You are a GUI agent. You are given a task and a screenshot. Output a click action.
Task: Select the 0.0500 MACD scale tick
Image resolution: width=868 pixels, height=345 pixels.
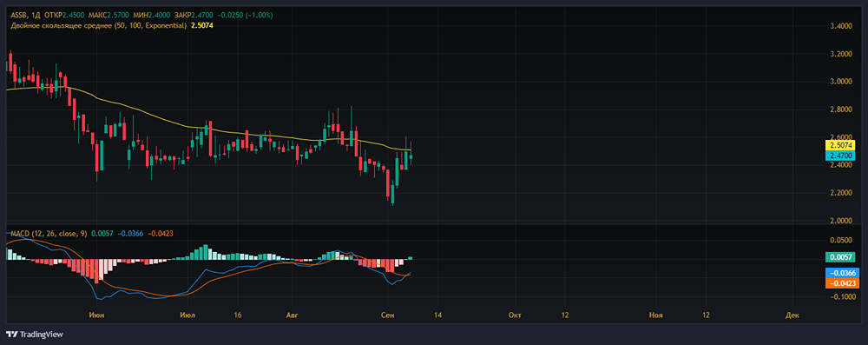pos(840,240)
